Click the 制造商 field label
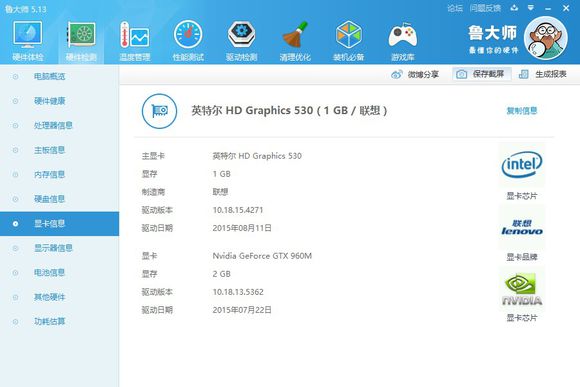This screenshot has height=387, width=580. coord(153,192)
